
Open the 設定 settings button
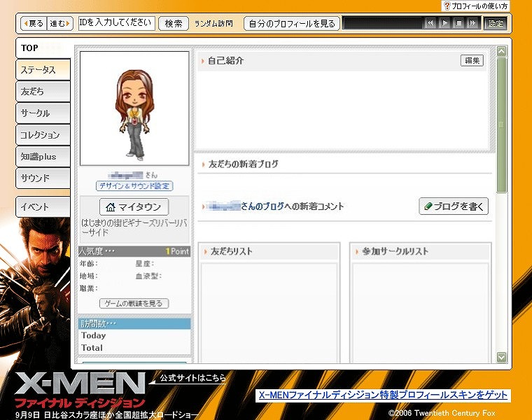tap(496, 23)
